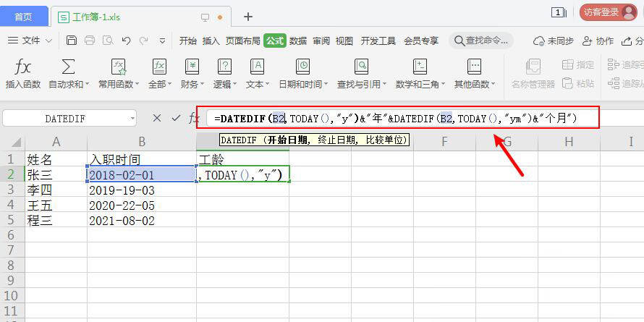Click the save icon in quick toolbar
The width and height of the screenshot is (644, 322).
tap(72, 41)
